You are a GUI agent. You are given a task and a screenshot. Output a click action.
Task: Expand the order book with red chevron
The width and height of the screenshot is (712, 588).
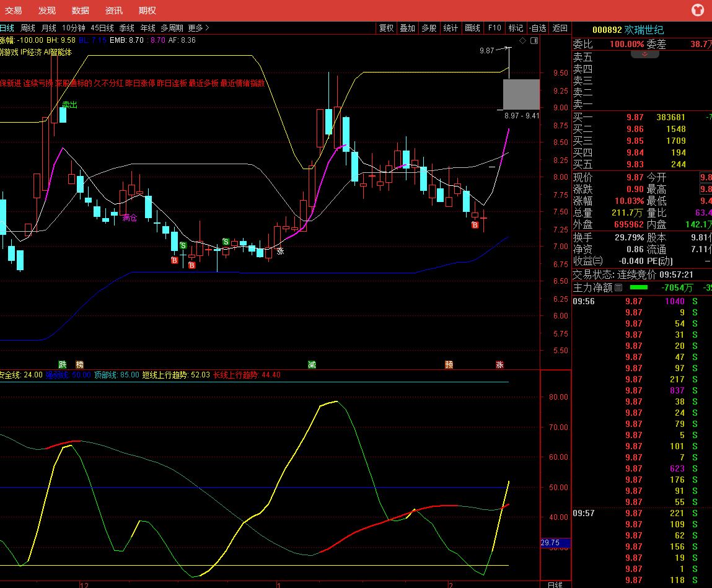pyautogui.click(x=644, y=55)
